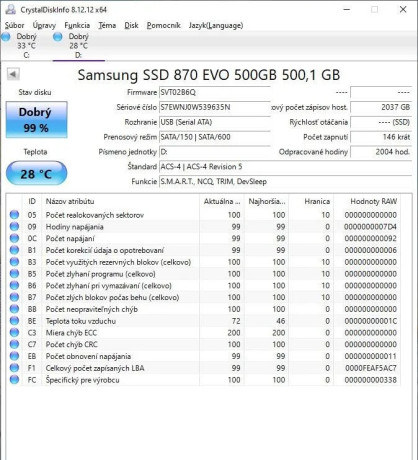
Task: Click status orb of row C7 Počet chýb CRC
Action: (14, 344)
